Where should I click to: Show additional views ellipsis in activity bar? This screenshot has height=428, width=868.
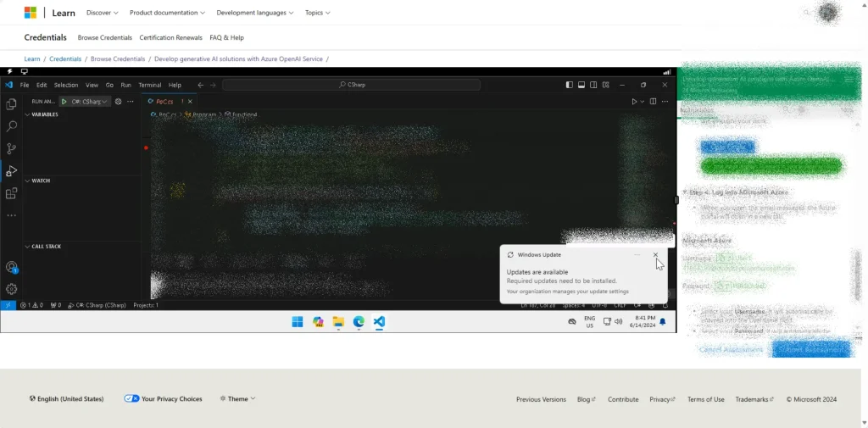[11, 215]
